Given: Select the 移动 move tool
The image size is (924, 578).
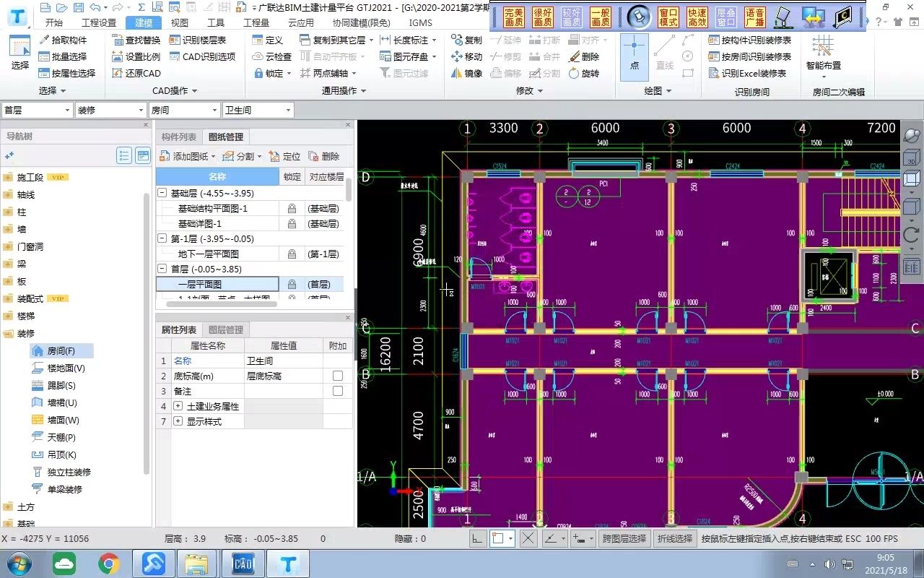Looking at the screenshot, I should coord(466,56).
